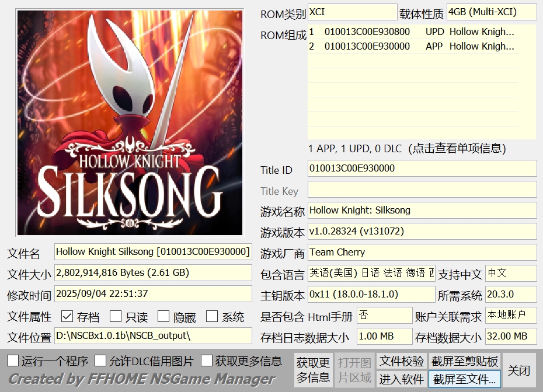
Task: Click the 存档日志数据大小 field 1.00 MB
Action: tap(385, 337)
